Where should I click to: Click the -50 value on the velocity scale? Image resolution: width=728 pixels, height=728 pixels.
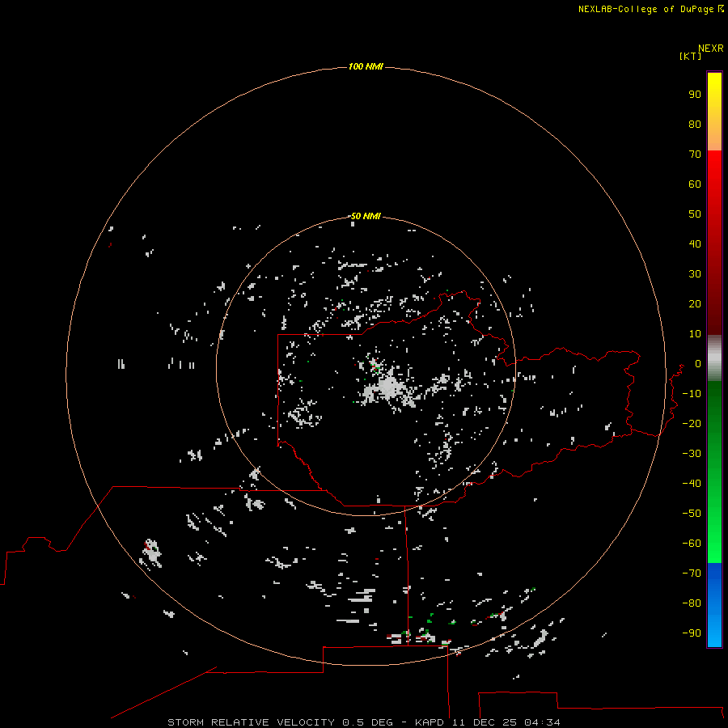pos(692,514)
